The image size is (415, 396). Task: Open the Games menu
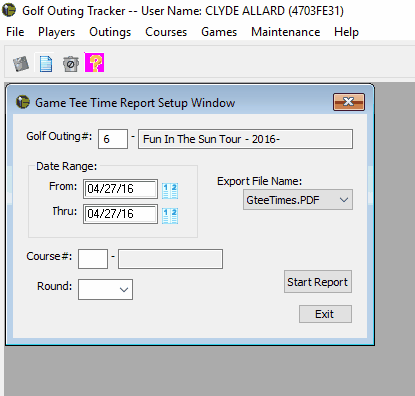[219, 32]
